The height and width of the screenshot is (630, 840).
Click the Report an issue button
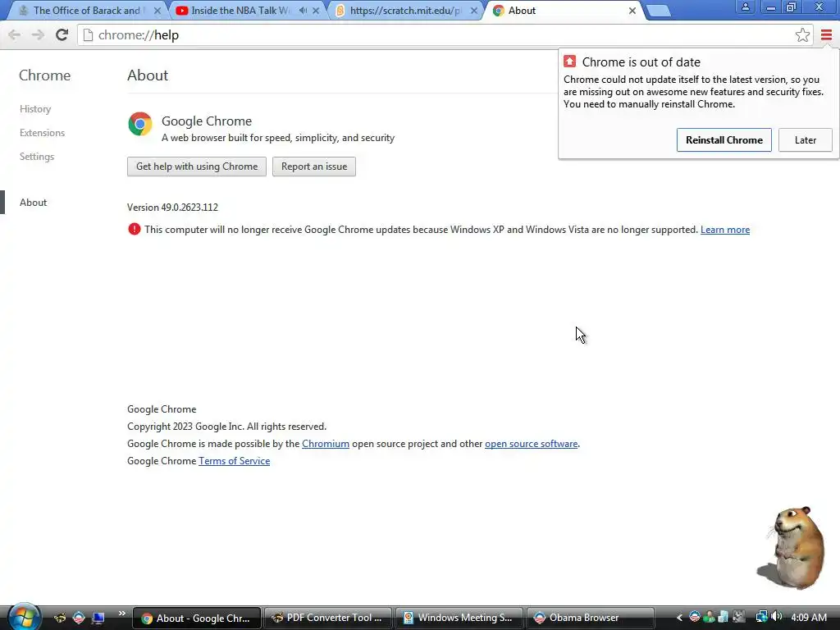click(x=314, y=167)
